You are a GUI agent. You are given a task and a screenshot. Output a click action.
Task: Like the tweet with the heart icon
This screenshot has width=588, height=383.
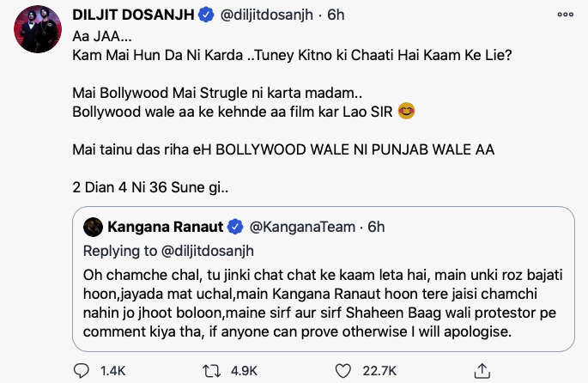pyautogui.click(x=343, y=370)
